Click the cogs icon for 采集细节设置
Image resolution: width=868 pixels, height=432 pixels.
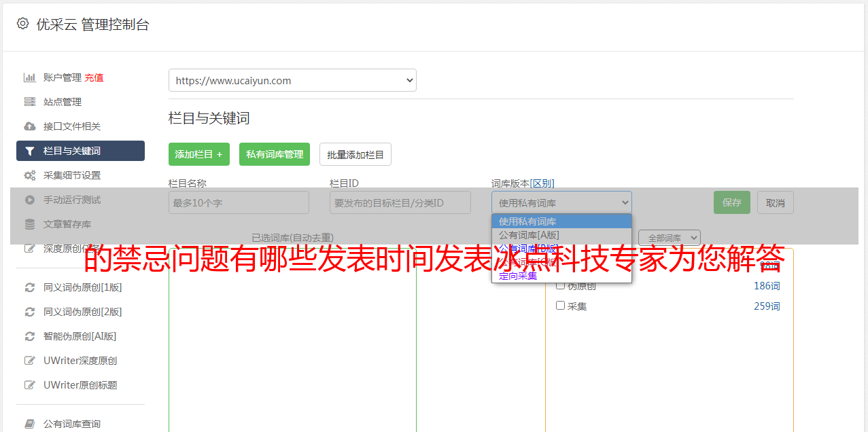point(30,175)
